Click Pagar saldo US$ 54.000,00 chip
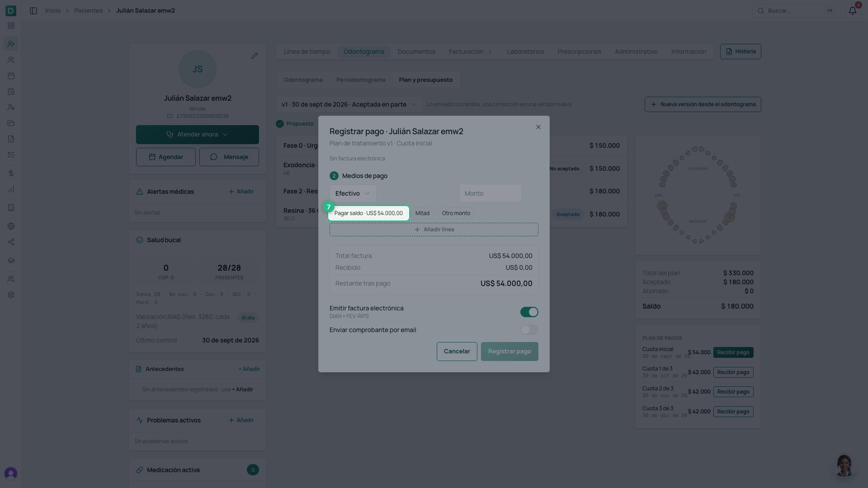This screenshot has width=868, height=488. tap(368, 213)
